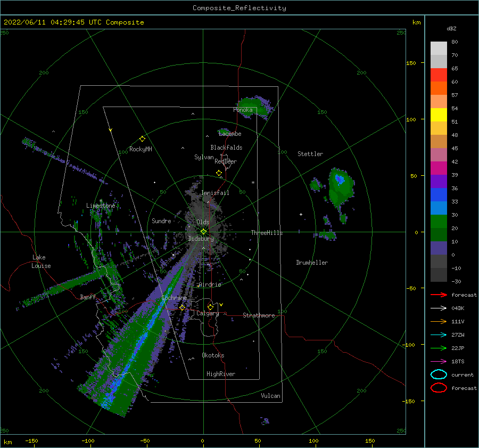The image size is (479, 448).
Task: Click the Lake Louise label
Action: (41, 262)
